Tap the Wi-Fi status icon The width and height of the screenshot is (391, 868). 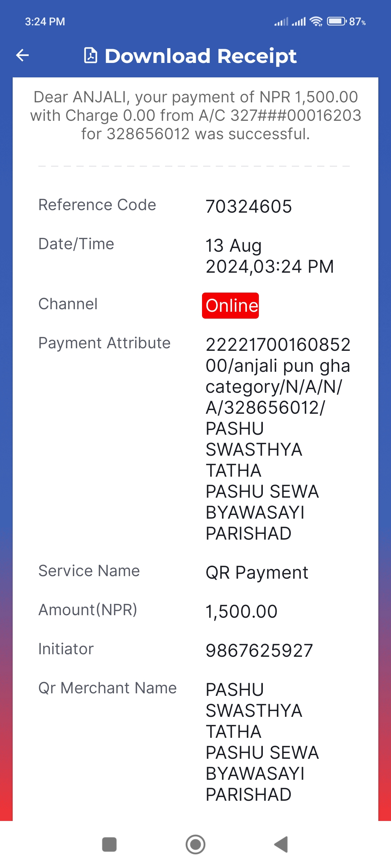click(x=316, y=22)
